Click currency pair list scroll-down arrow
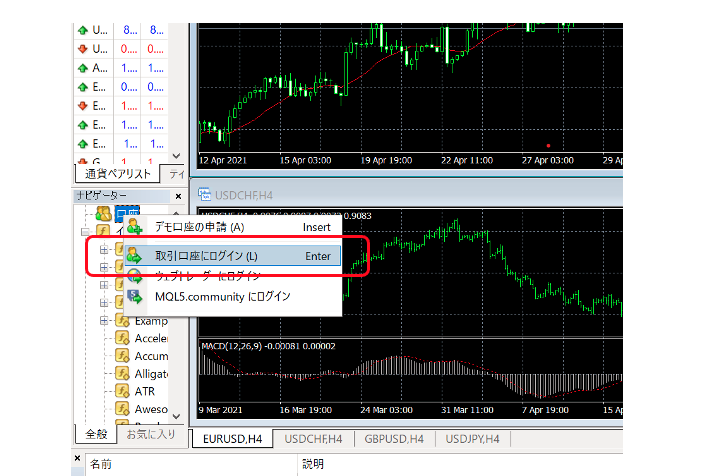 (176, 156)
